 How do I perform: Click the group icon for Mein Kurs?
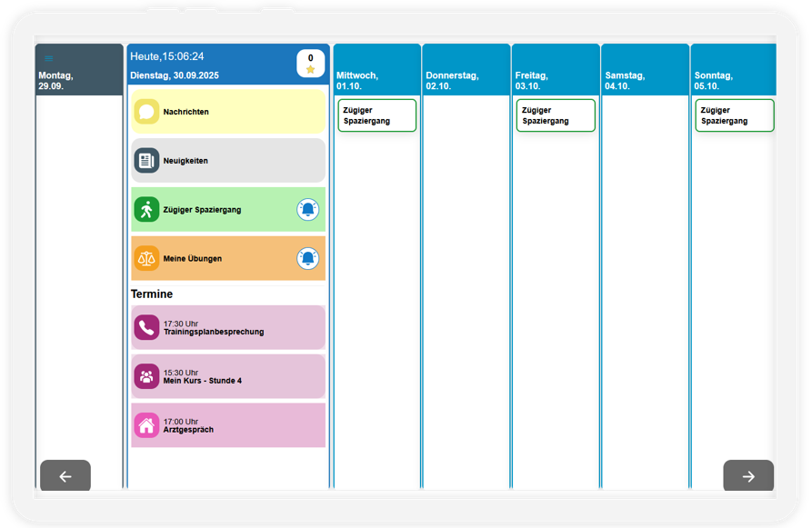coord(146,376)
